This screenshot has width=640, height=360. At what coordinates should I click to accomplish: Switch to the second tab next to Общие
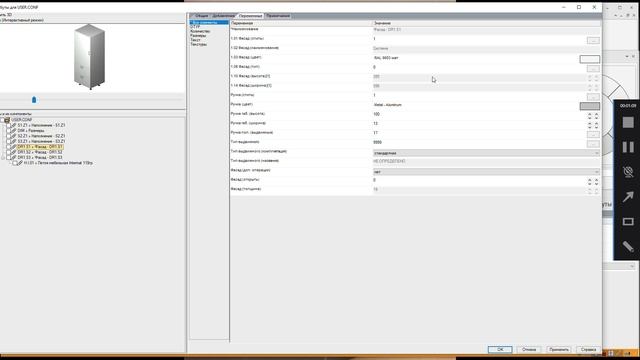pyautogui.click(x=223, y=16)
